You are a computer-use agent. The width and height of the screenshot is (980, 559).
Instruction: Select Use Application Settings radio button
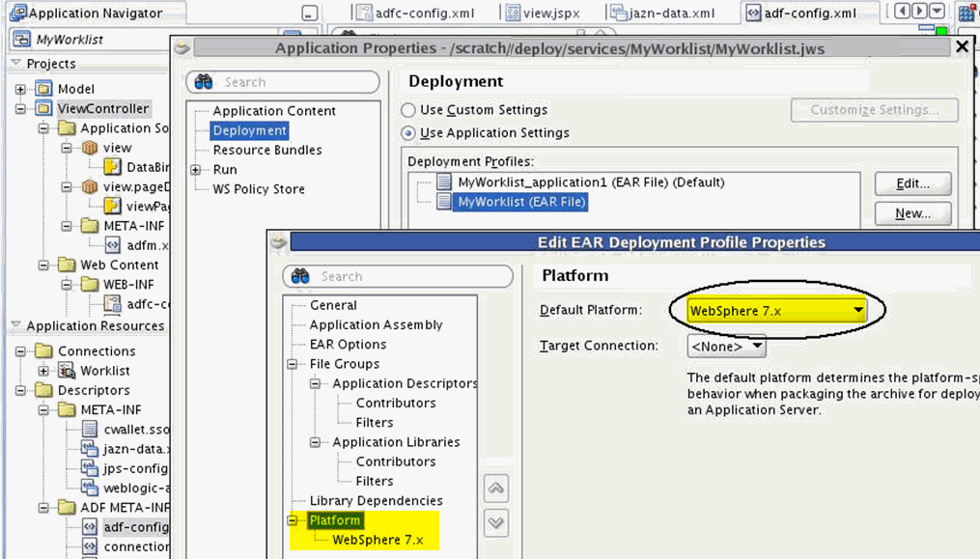408,133
